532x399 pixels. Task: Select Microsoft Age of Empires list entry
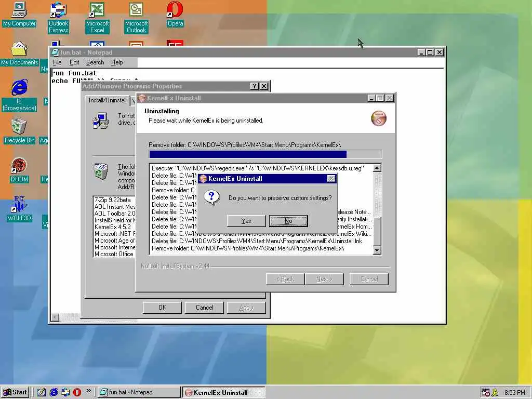(114, 241)
